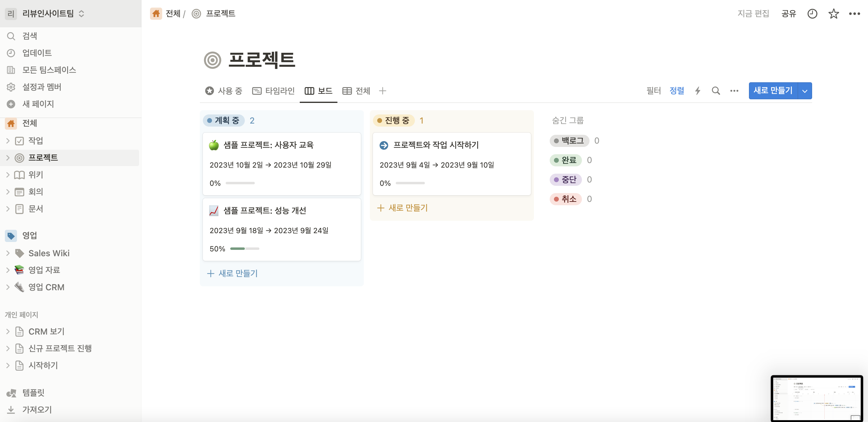The height and width of the screenshot is (422, 868).
Task: Show the hidden 백로그 group
Action: [569, 141]
